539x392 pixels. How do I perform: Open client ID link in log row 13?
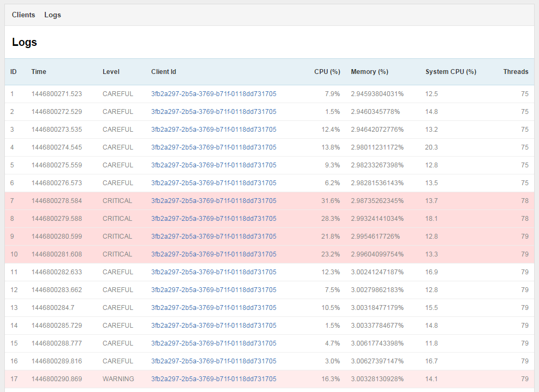214,308
